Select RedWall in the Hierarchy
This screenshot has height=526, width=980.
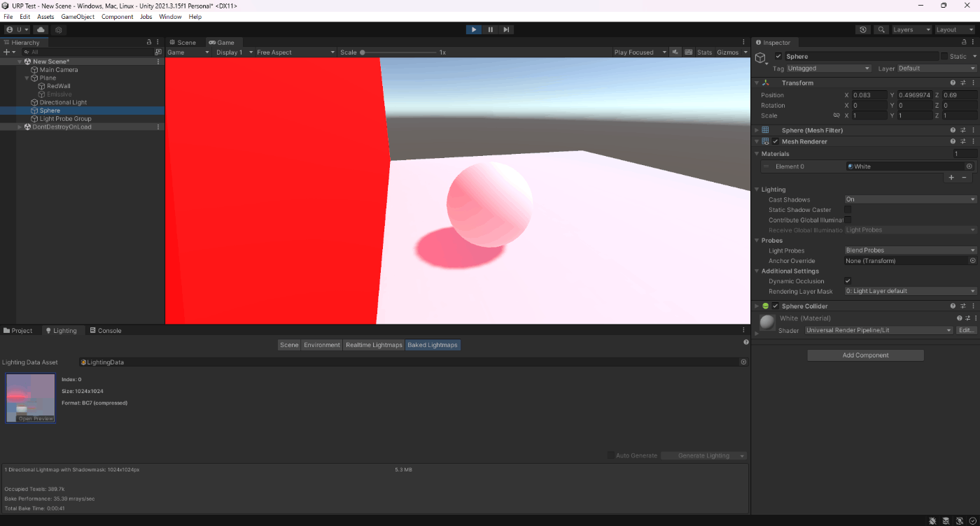(59, 86)
